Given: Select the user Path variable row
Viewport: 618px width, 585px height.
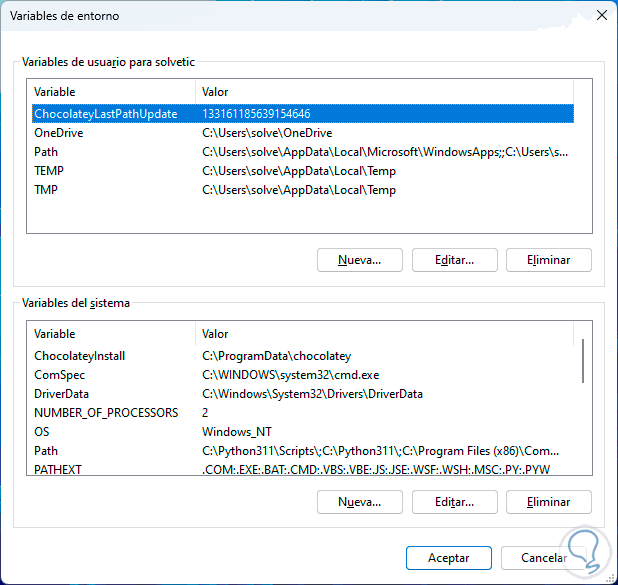Looking at the screenshot, I should pyautogui.click(x=47, y=152).
